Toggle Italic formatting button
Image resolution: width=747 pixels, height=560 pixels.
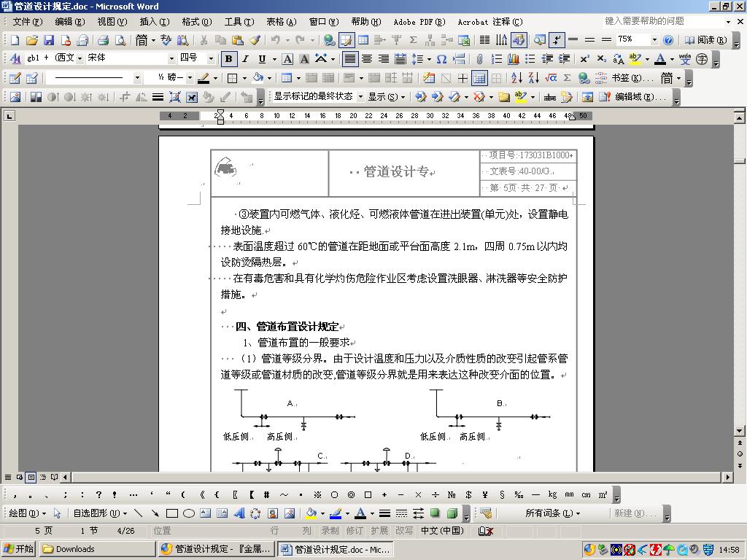(x=245, y=59)
